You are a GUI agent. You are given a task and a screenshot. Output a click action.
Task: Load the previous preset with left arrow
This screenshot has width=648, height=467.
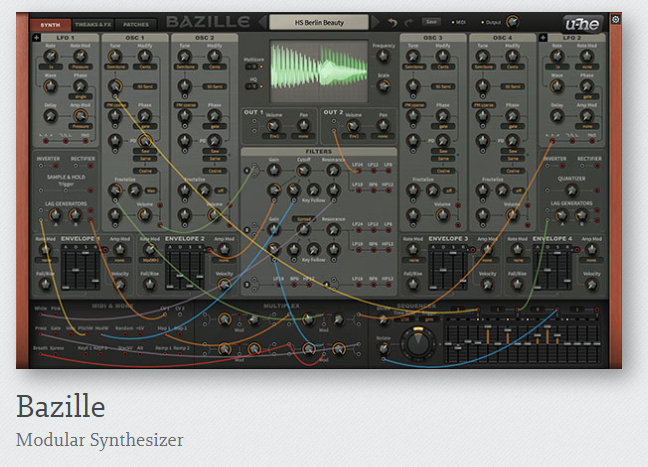point(263,22)
